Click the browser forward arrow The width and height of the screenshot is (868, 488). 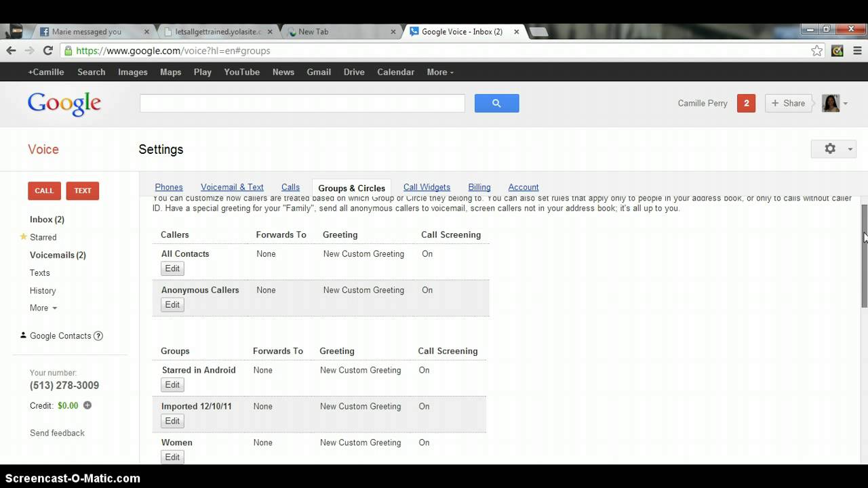[x=29, y=51]
